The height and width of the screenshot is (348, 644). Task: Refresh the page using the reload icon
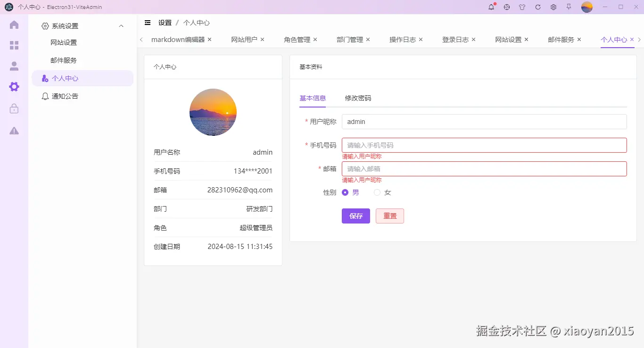537,7
